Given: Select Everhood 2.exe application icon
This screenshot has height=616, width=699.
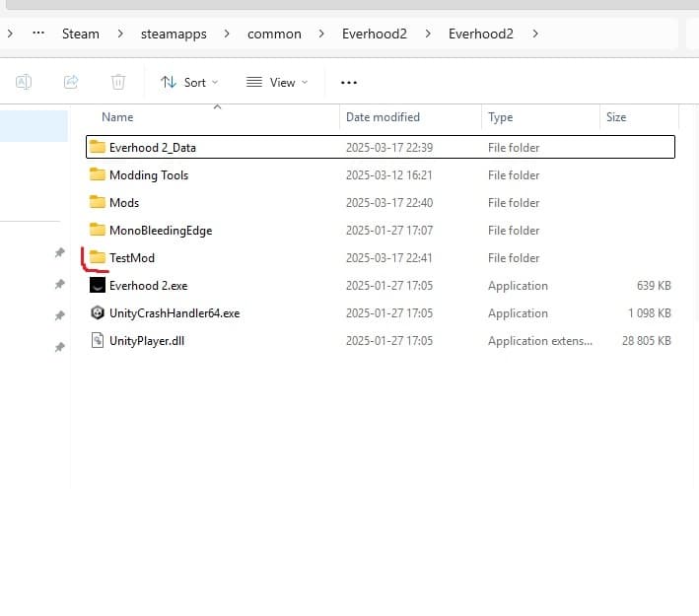Looking at the screenshot, I should pos(98,285).
